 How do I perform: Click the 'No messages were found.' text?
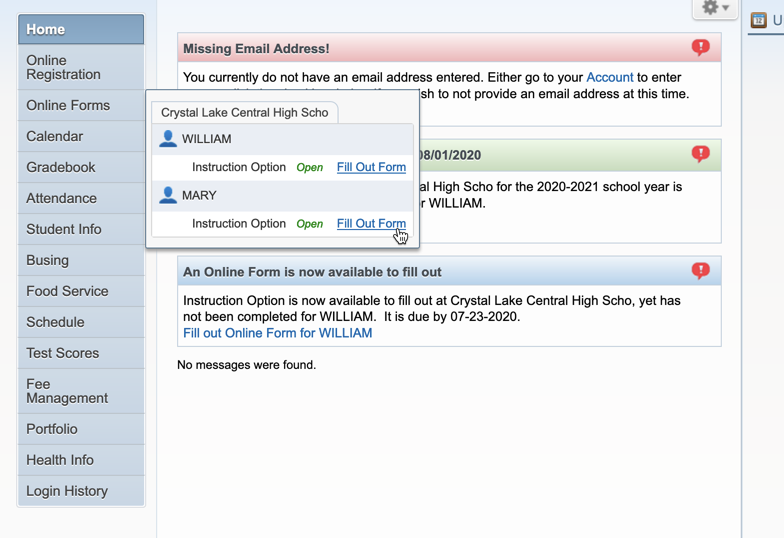[246, 365]
